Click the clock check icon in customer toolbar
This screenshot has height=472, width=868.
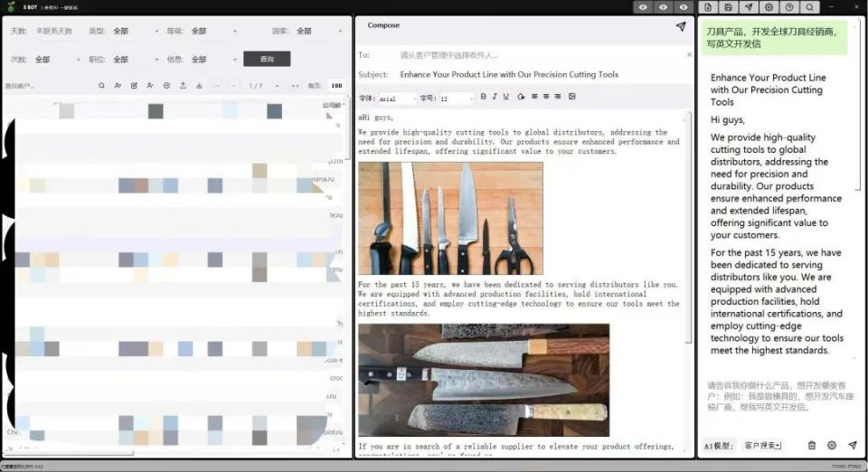click(x=166, y=86)
